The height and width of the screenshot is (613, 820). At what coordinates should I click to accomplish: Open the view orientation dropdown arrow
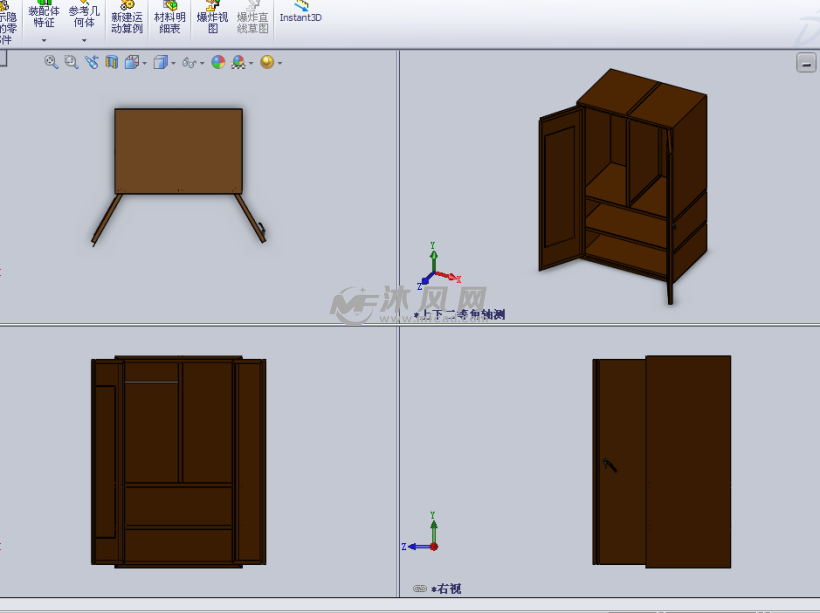coord(142,61)
